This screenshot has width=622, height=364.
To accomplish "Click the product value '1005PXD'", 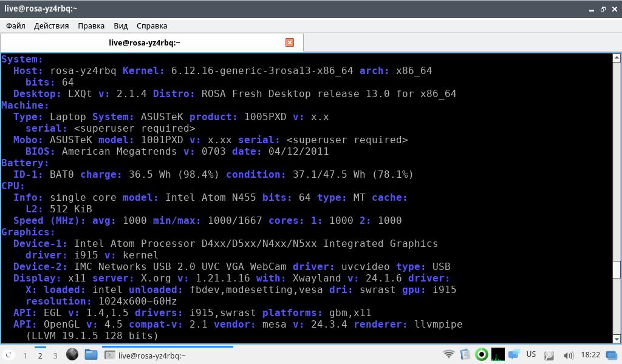I will click(x=265, y=116).
